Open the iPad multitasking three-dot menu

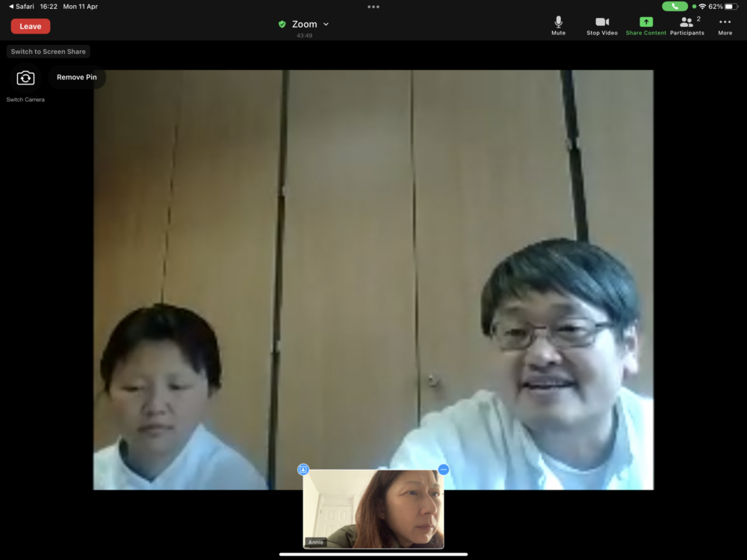[x=373, y=7]
